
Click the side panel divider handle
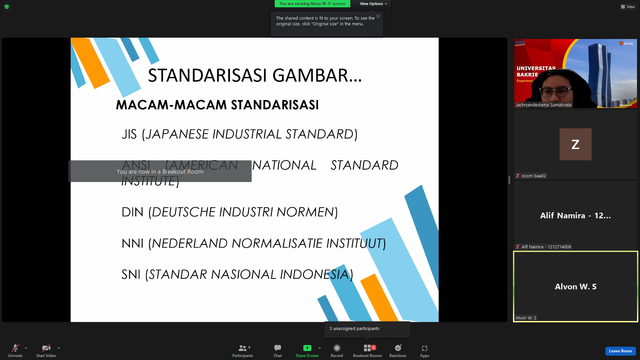pyautogui.click(x=509, y=180)
